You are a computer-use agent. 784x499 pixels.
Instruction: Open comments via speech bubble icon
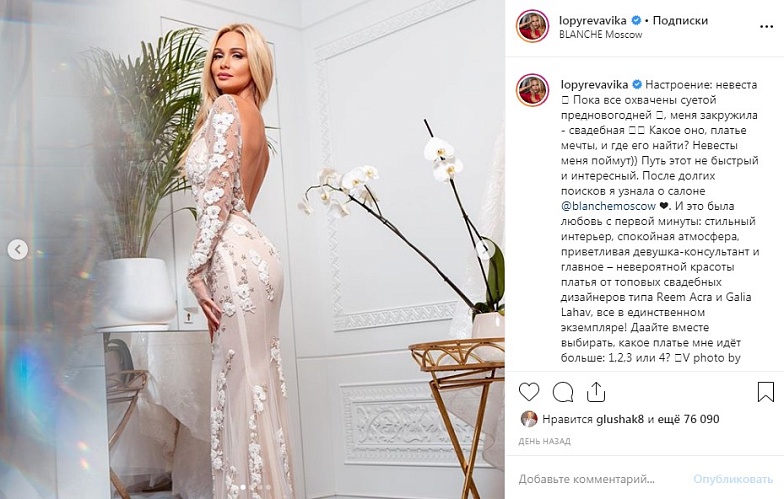(x=562, y=392)
